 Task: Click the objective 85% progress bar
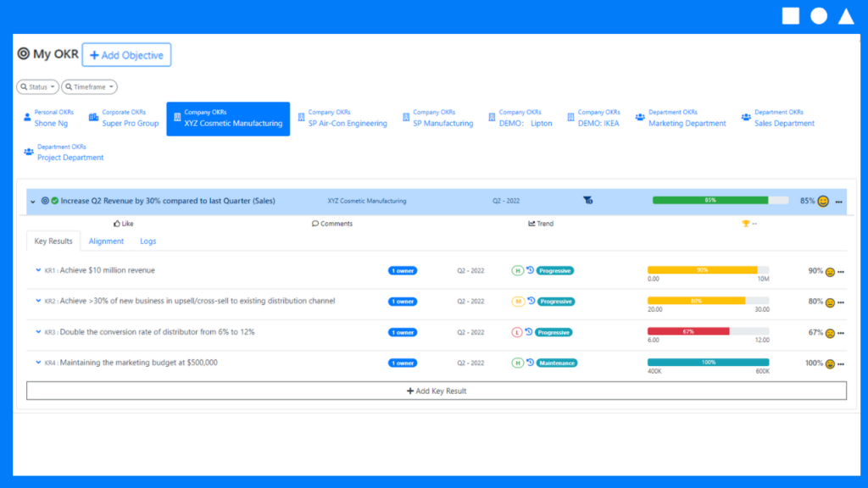click(x=721, y=200)
